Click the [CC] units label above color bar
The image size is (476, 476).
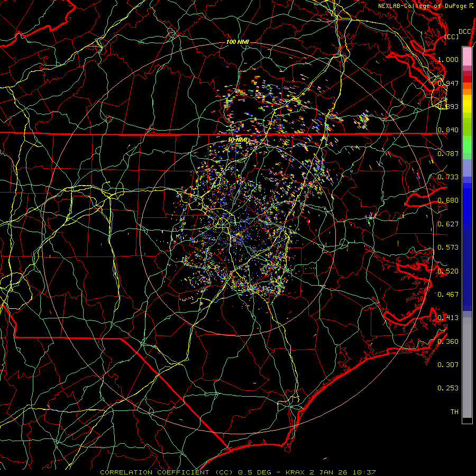point(452,36)
